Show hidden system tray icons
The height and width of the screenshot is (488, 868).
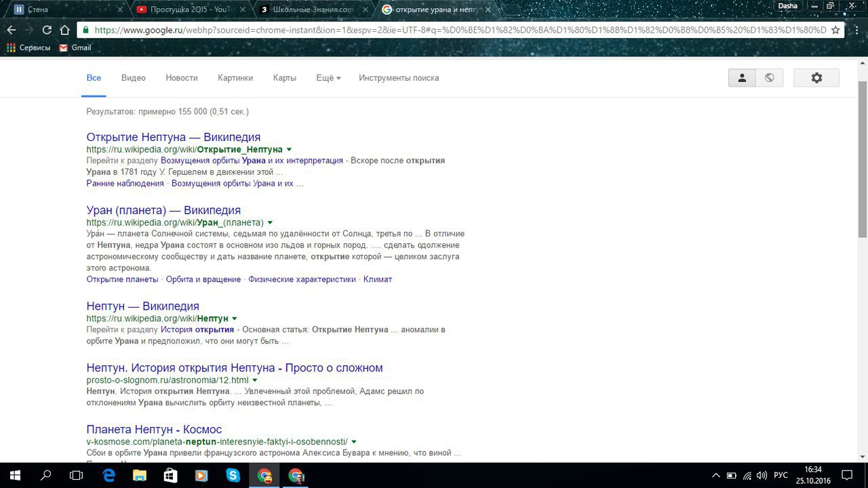click(715, 475)
